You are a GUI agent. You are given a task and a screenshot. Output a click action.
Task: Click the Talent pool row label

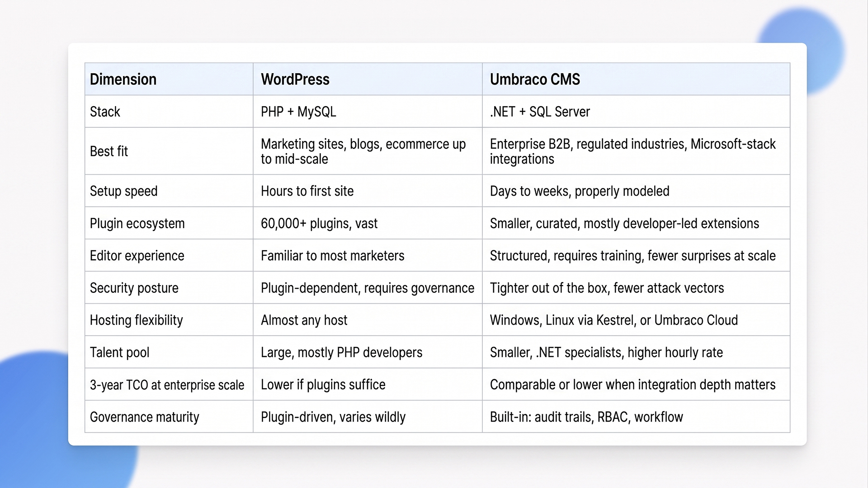coord(169,352)
